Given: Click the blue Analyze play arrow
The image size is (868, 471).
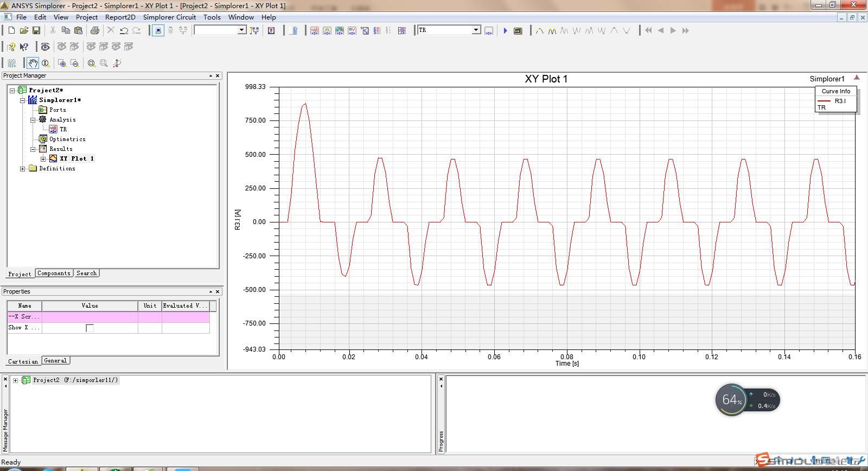Looking at the screenshot, I should [505, 30].
